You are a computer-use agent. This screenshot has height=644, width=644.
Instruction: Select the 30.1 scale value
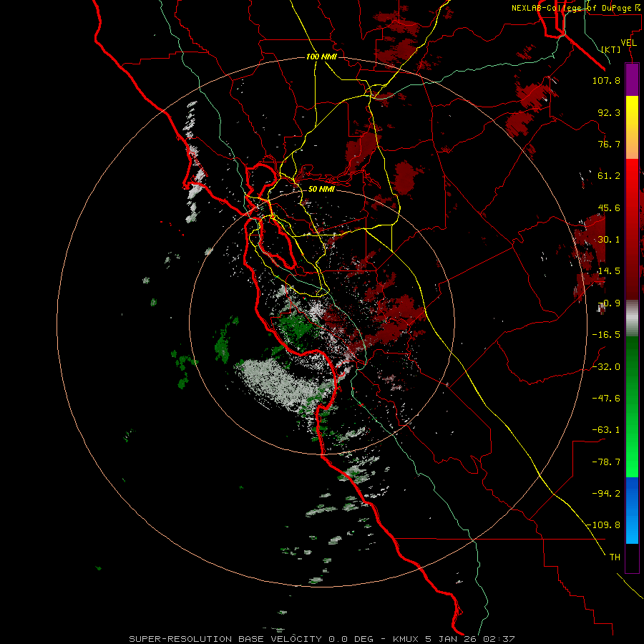[x=609, y=240]
